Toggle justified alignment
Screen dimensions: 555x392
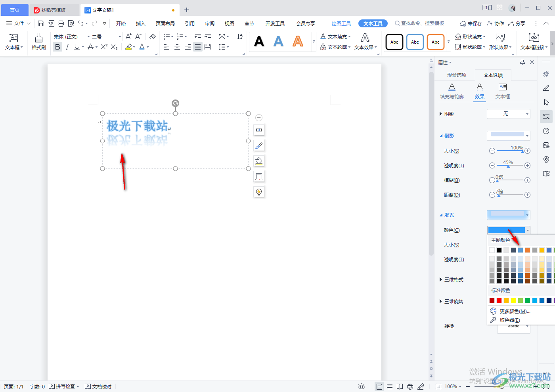click(x=198, y=47)
